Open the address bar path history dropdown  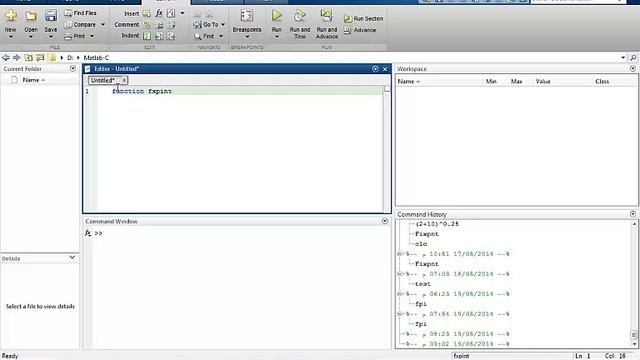pos(623,58)
